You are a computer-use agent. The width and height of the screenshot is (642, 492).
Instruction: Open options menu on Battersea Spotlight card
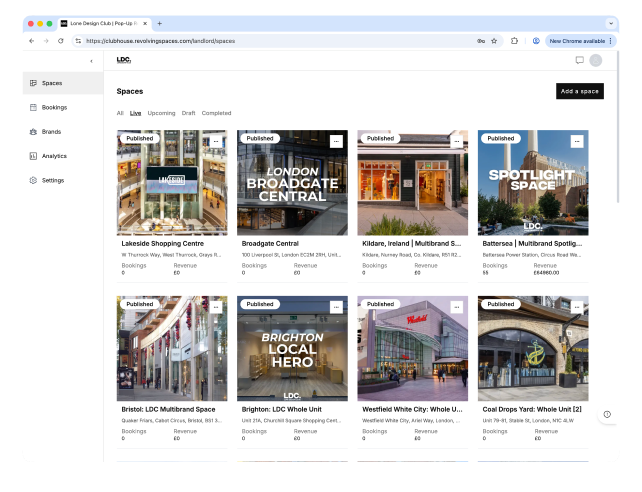577,142
